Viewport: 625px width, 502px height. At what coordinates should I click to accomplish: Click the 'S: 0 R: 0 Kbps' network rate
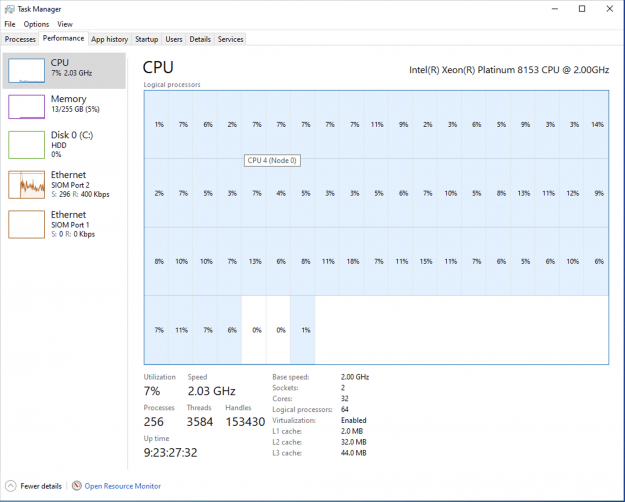(x=73, y=234)
